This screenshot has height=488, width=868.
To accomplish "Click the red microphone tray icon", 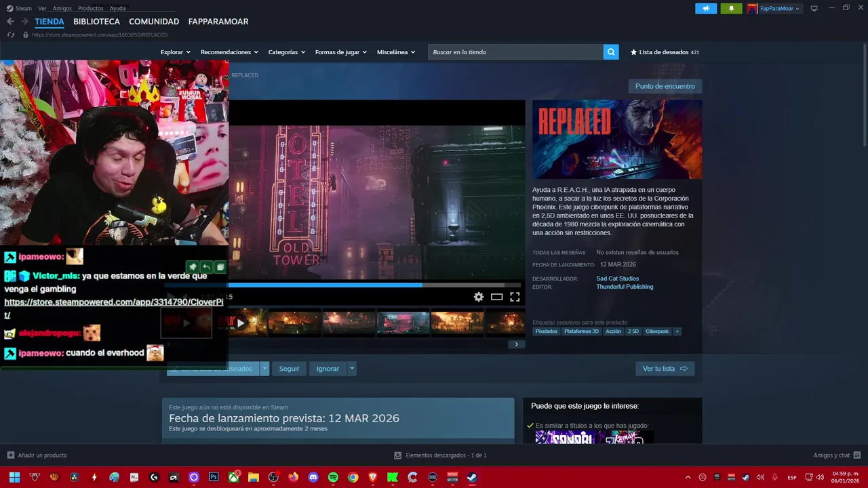I will pos(774,477).
